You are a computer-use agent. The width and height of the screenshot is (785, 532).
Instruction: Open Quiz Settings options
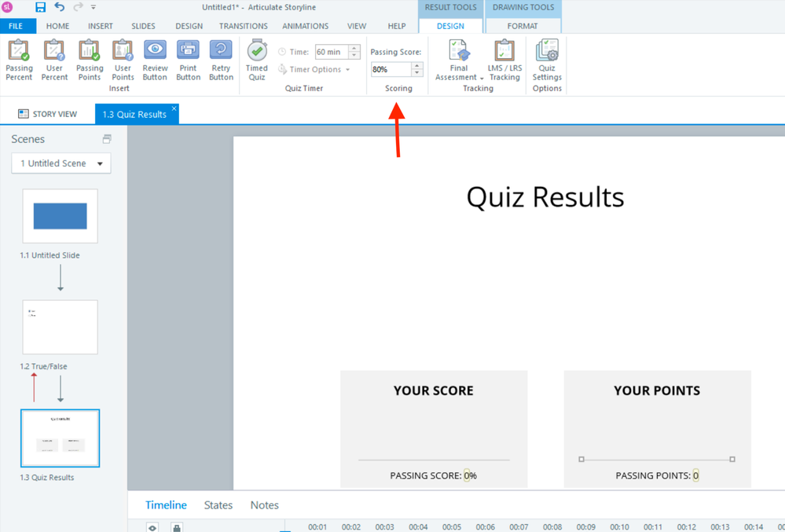coord(547,60)
